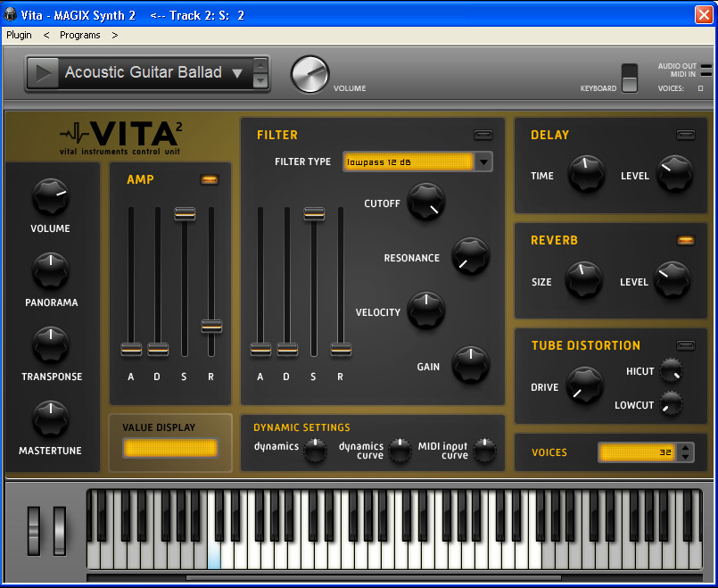
Task: Click the REVERB SIZE knob
Action: [x=584, y=280]
